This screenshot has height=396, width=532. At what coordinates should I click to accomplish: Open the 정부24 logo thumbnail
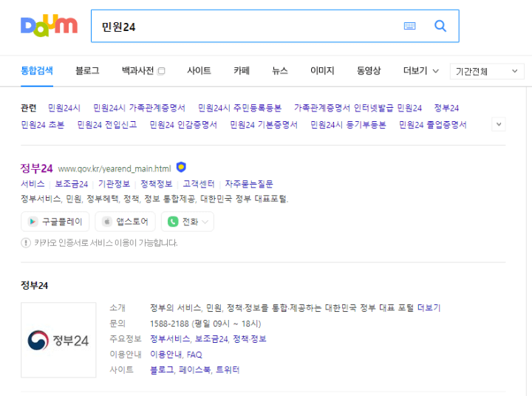(x=58, y=340)
